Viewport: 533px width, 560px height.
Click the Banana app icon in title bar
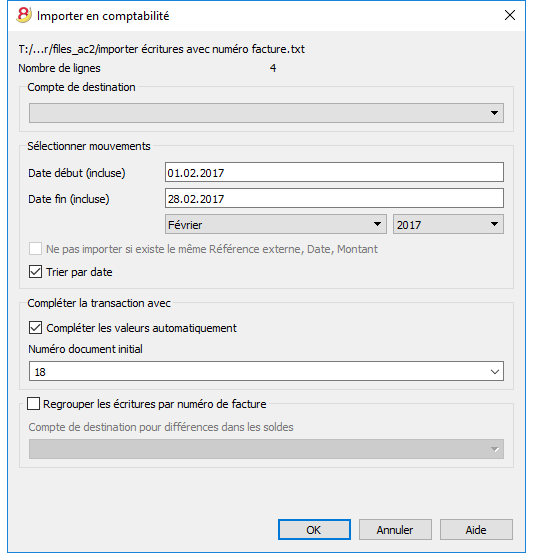pyautogui.click(x=24, y=15)
